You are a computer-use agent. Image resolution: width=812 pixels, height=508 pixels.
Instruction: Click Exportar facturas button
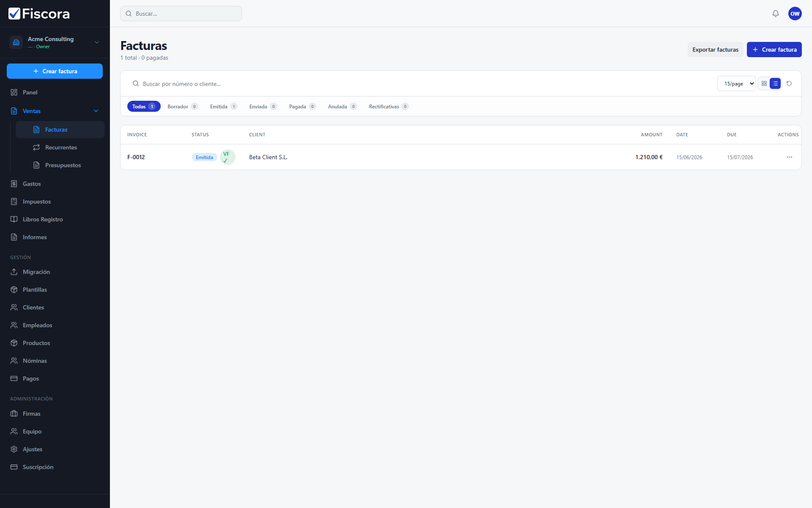click(715, 50)
